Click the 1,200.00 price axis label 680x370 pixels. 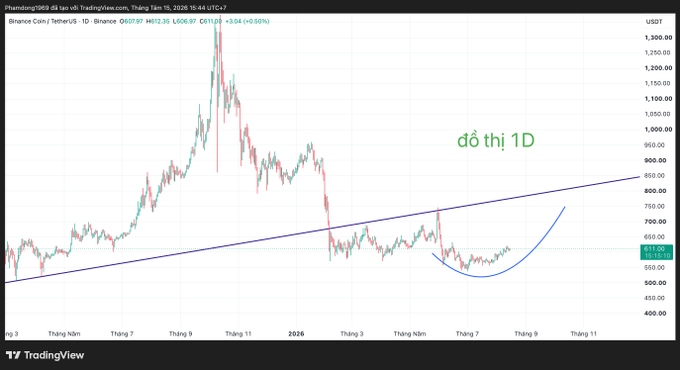click(658, 68)
